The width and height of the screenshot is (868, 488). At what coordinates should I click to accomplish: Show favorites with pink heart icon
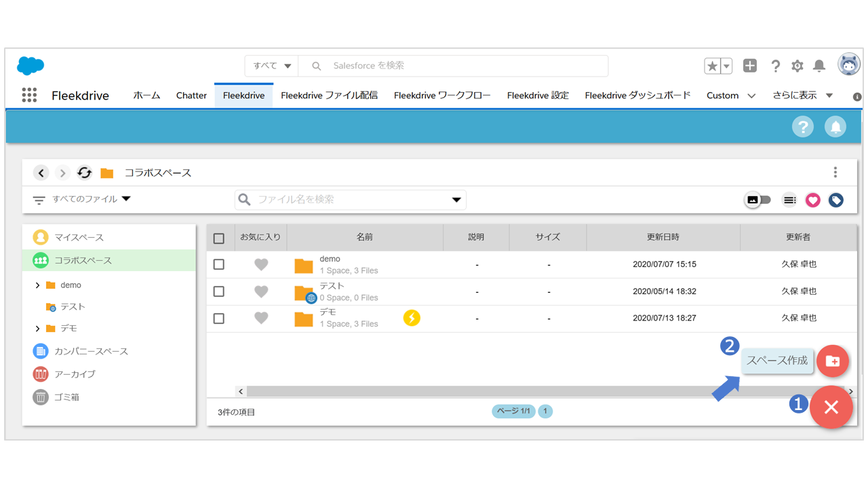tap(813, 200)
